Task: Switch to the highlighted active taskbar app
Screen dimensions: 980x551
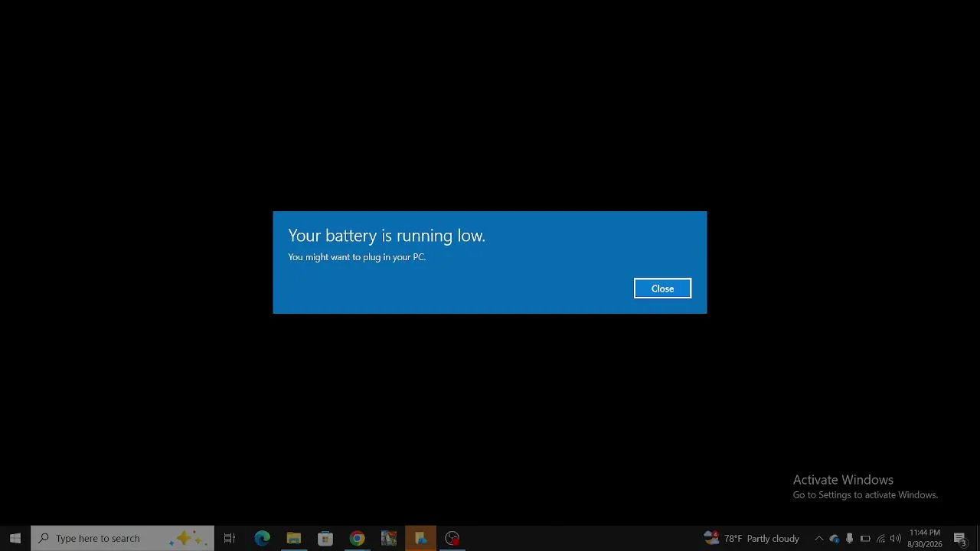Action: (420, 538)
